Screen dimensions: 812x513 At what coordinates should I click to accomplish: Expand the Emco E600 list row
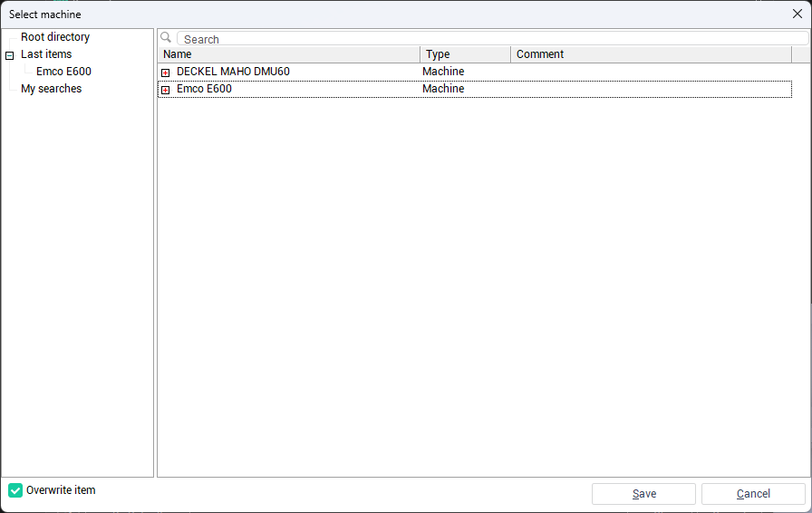[x=165, y=90]
